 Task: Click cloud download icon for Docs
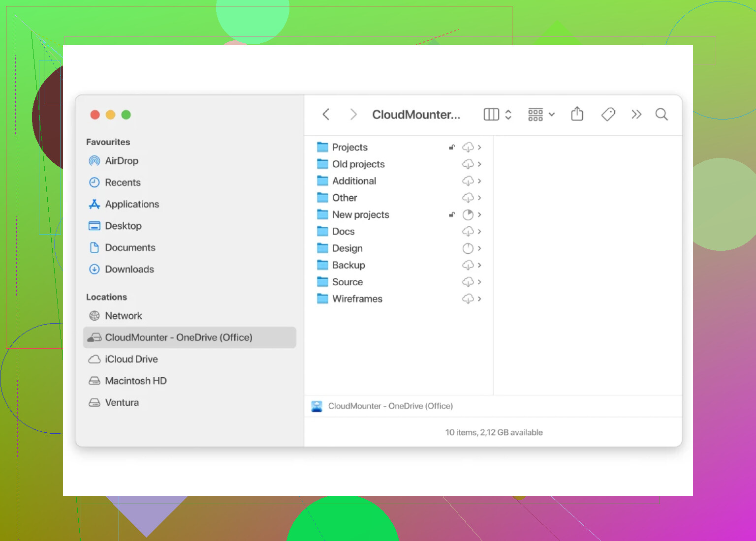coord(468,231)
